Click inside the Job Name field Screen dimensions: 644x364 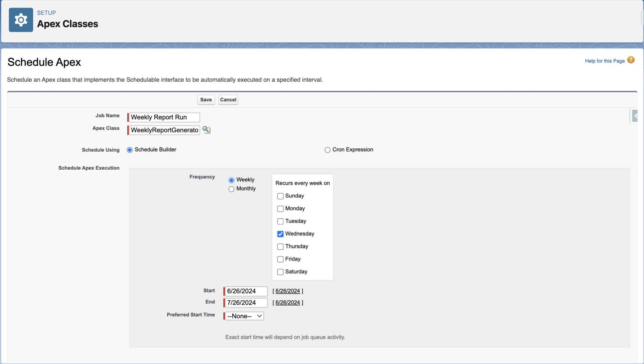(164, 117)
